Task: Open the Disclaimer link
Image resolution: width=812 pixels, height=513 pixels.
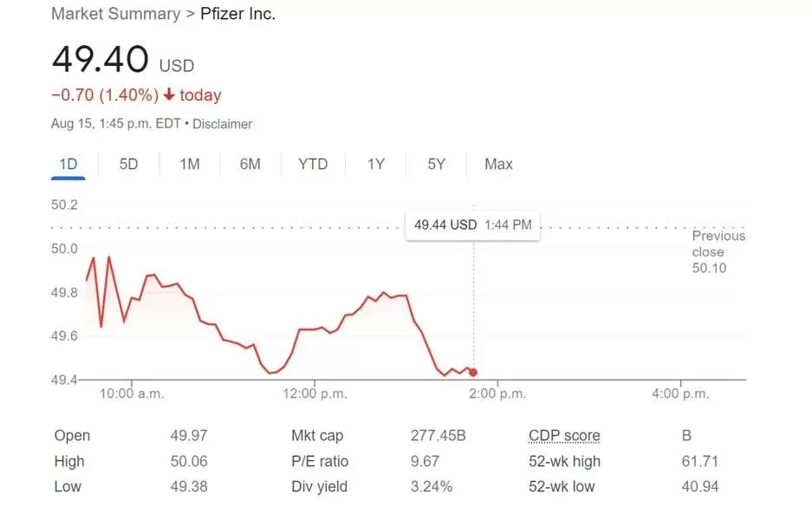Action: [x=222, y=124]
